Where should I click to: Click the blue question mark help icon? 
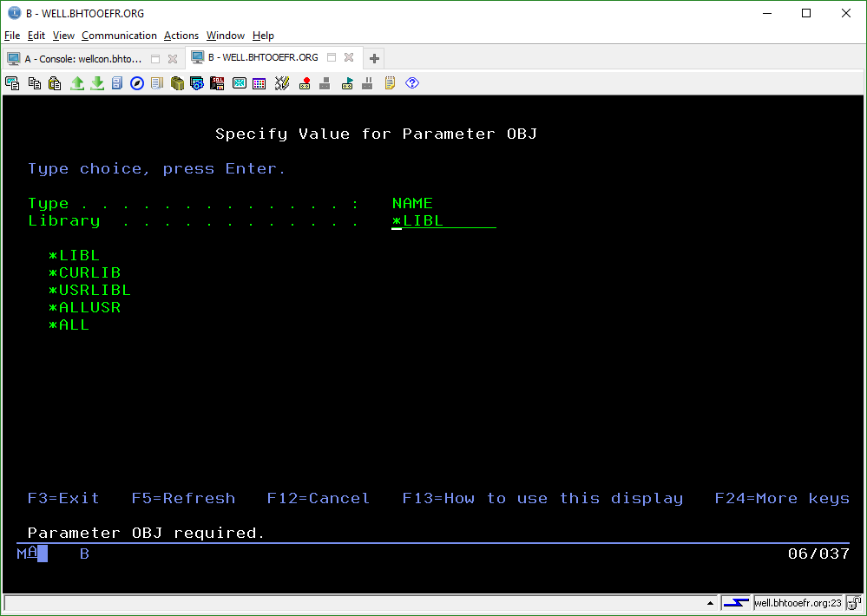click(x=412, y=83)
